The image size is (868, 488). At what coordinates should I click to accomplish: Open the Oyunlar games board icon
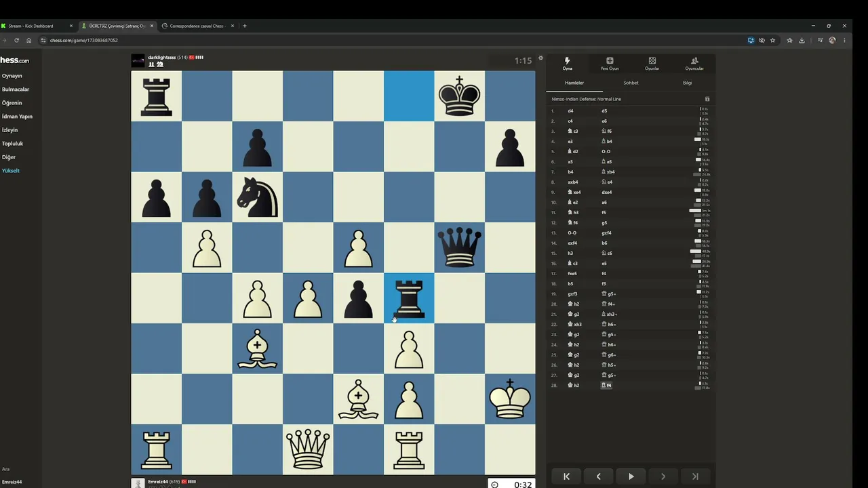[x=652, y=64]
